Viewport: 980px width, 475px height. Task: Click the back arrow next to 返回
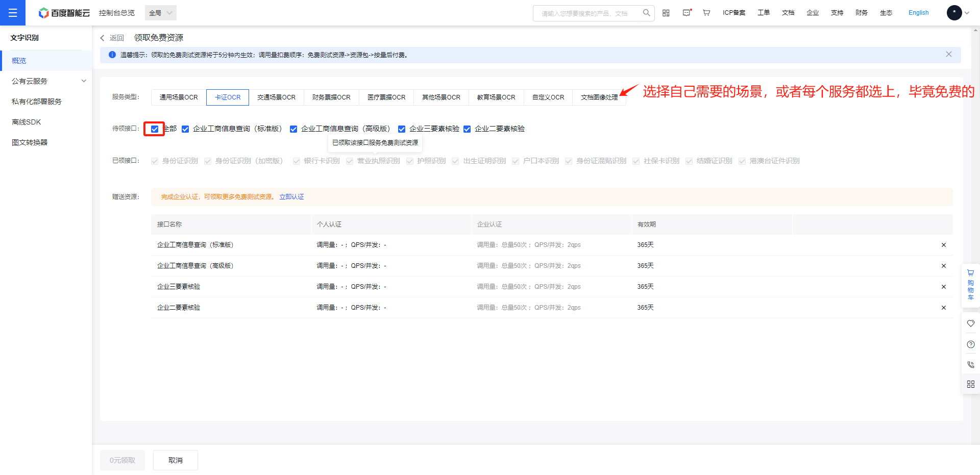[x=102, y=38]
